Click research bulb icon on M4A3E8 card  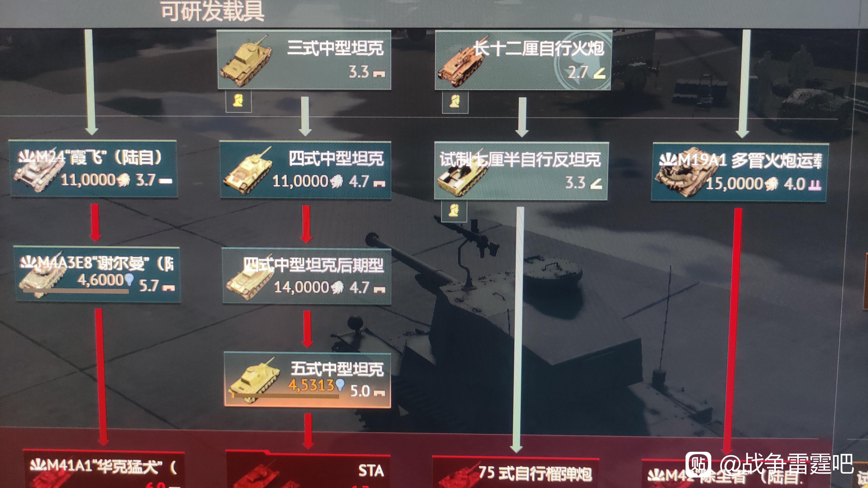(129, 280)
